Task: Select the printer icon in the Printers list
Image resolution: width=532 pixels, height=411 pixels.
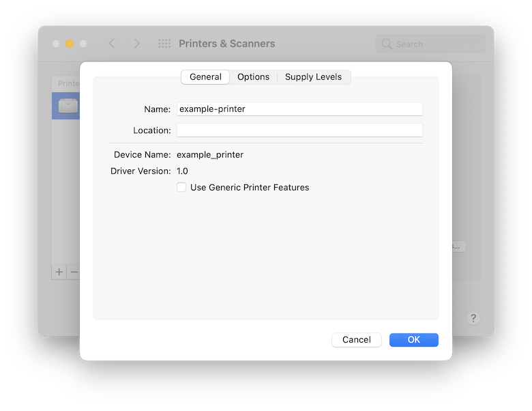Action: pos(68,106)
